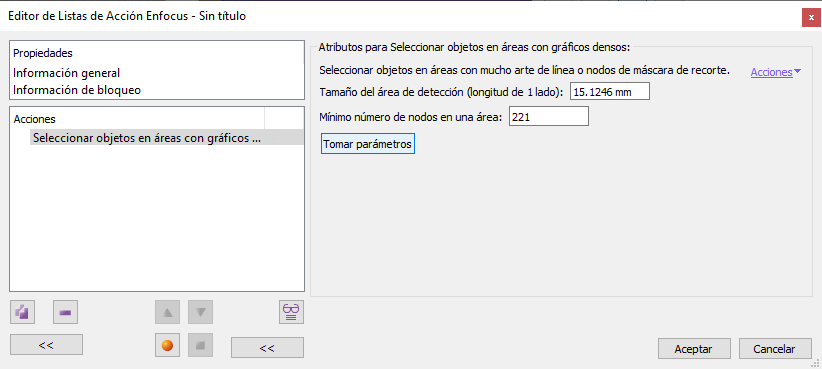Screen dimensions: 822x369
Task: Click the Tamaño del área de detección field
Action: pos(610,92)
